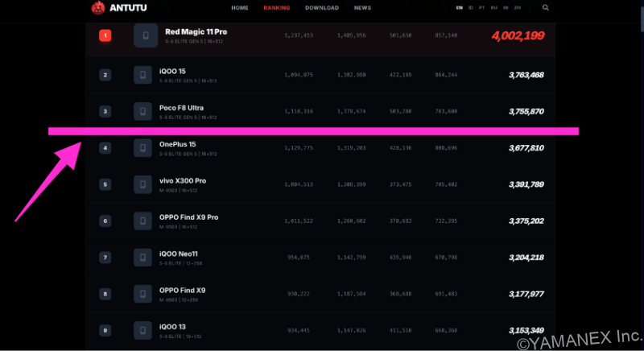Image resolution: width=644 pixels, height=351 pixels.
Task: Click the AnTuTu flame logo icon
Action: point(98,8)
